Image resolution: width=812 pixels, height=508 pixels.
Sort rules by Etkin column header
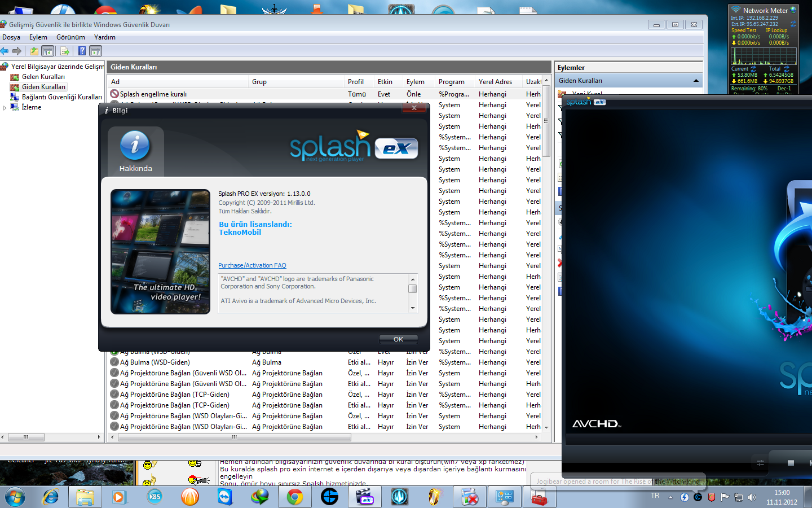[389, 82]
